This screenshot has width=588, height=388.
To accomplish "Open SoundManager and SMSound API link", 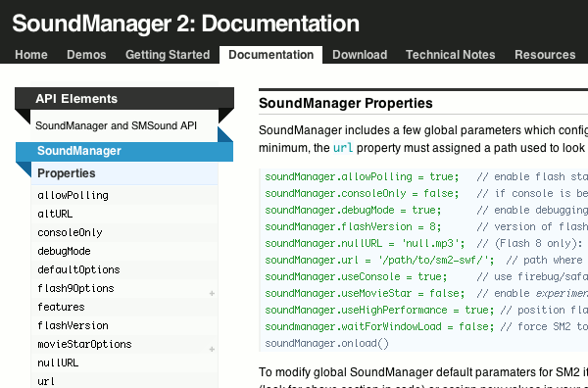I will (x=116, y=125).
